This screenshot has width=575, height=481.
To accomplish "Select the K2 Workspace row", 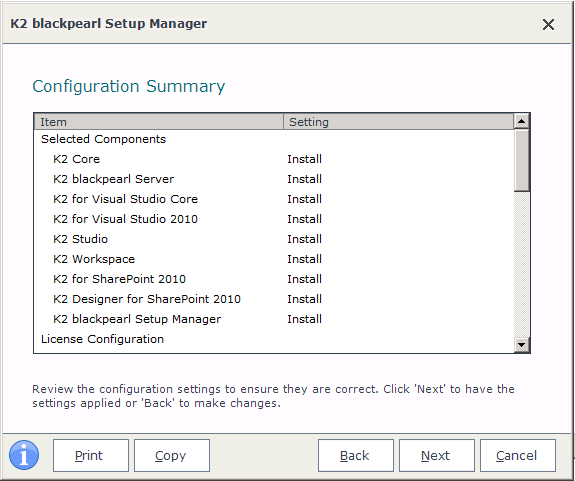I will point(274,259).
